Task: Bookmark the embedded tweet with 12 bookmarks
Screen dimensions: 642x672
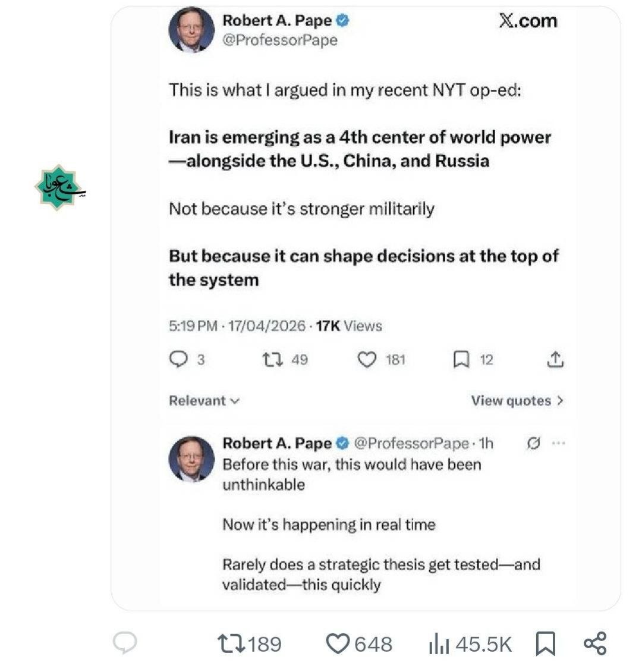Action: coord(461,359)
